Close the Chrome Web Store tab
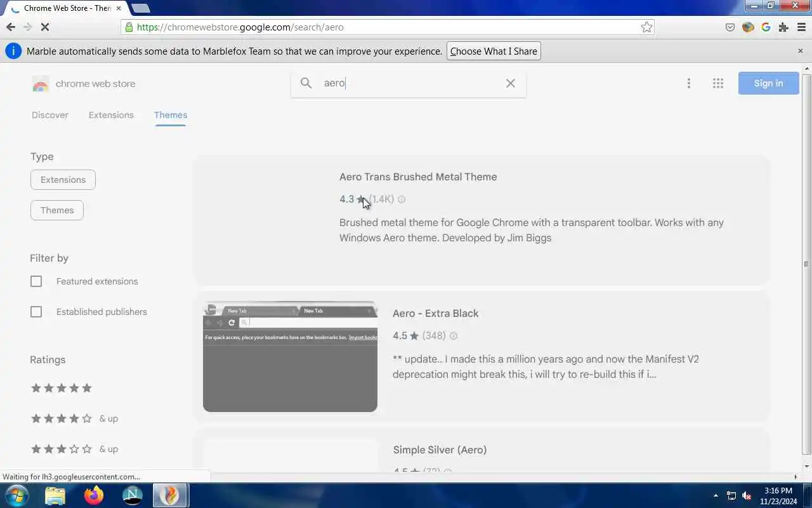 [x=118, y=8]
